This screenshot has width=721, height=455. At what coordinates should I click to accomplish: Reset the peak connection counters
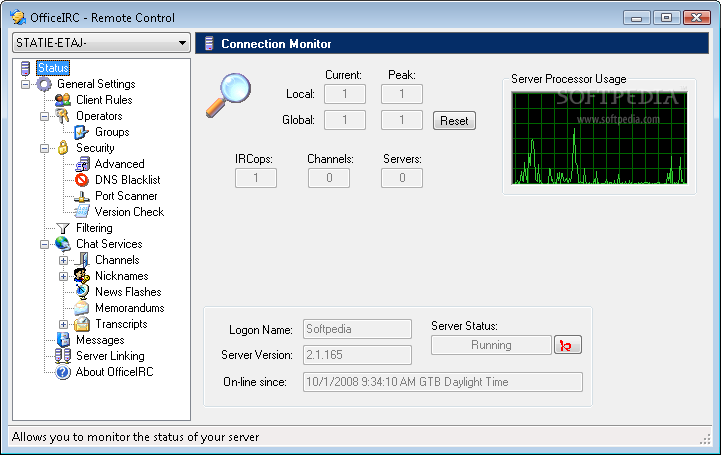454,121
